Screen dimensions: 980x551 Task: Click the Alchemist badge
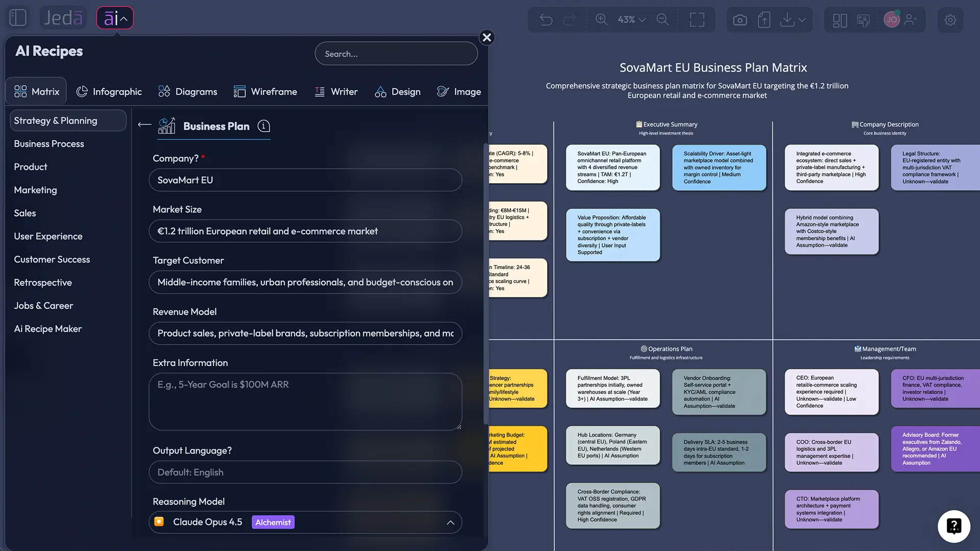coord(273,522)
